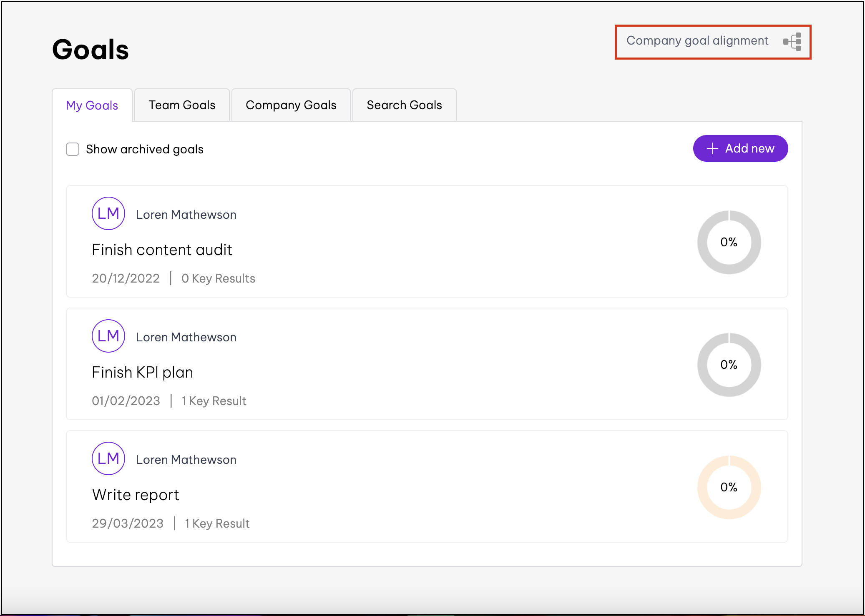Click 0 Key Results under content audit
Image resolution: width=865 pixels, height=616 pixels.
point(218,278)
